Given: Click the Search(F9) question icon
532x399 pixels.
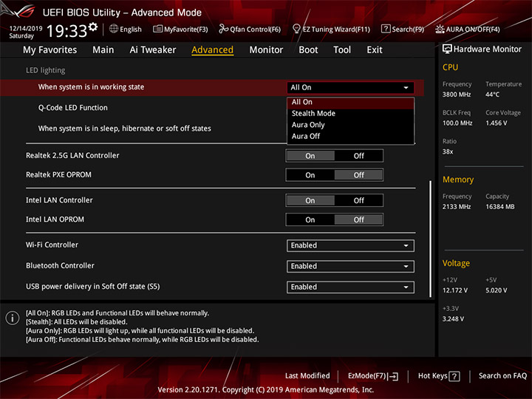Looking at the screenshot, I should (x=386, y=29).
